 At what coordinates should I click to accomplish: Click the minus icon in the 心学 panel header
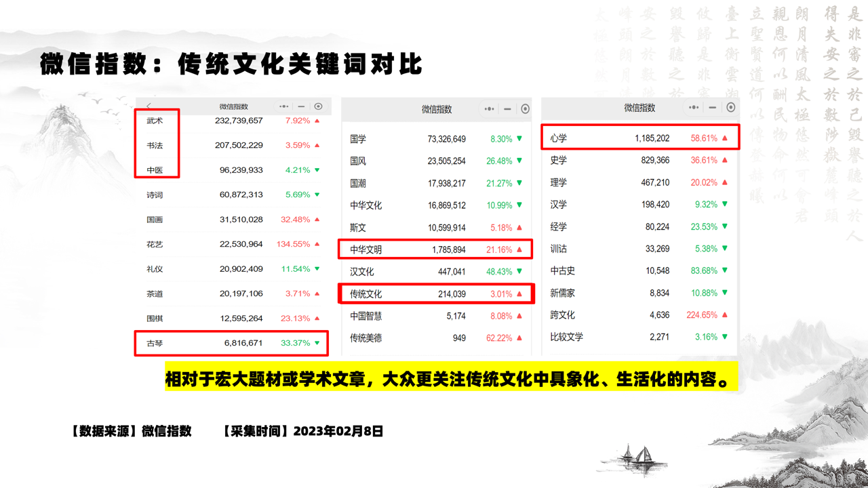[712, 107]
